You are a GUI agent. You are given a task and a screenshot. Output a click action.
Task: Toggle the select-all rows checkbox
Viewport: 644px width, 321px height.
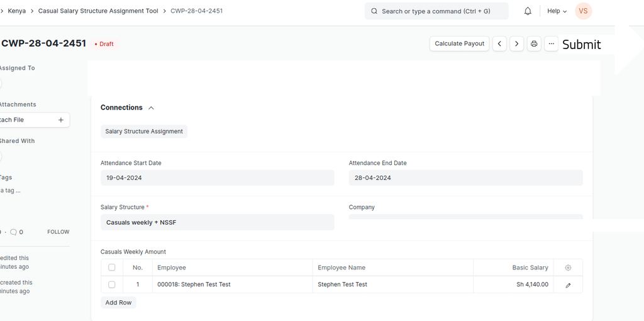112,267
